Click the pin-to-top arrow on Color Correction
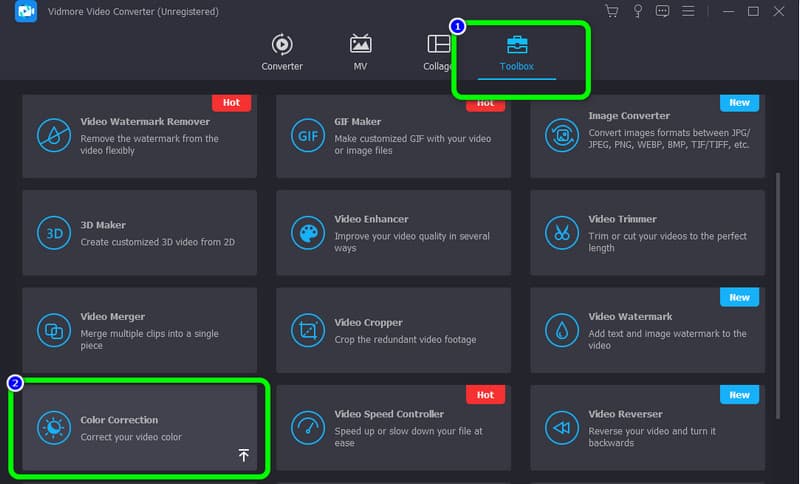 [244, 455]
